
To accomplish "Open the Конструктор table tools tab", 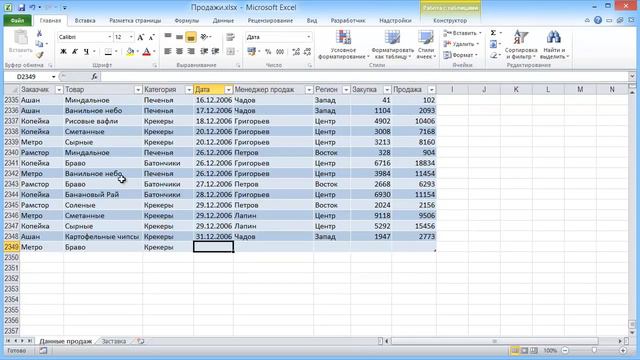I will pyautogui.click(x=450, y=20).
